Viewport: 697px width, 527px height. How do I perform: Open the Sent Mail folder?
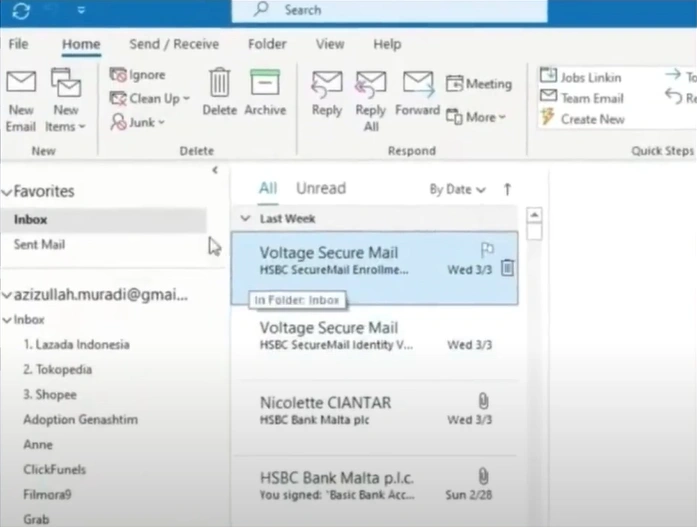[x=39, y=244]
